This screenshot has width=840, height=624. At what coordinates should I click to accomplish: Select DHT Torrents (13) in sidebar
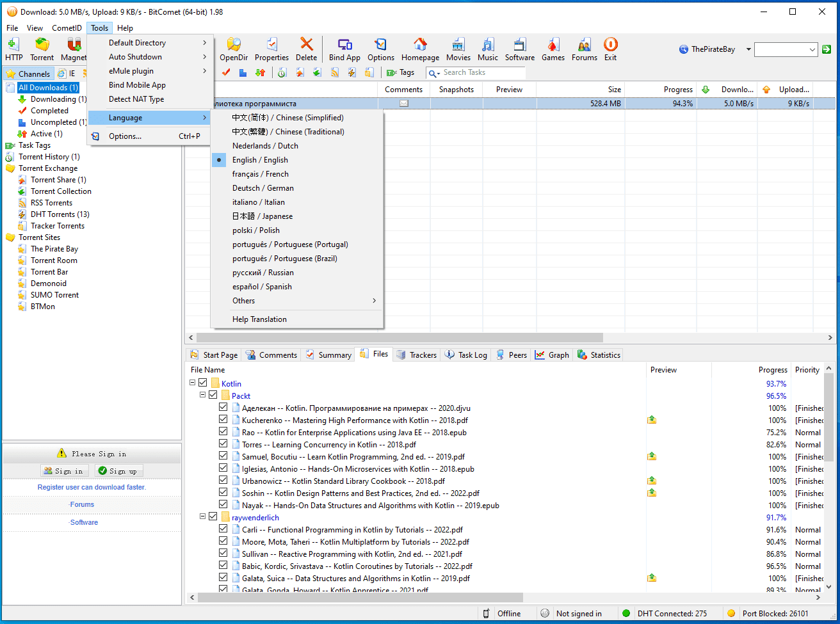tap(60, 214)
